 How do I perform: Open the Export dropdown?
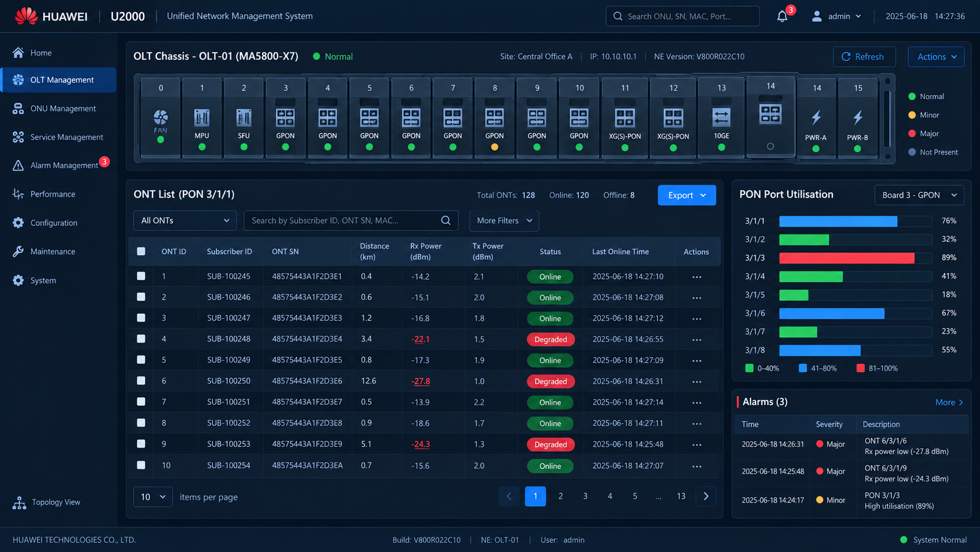click(687, 195)
